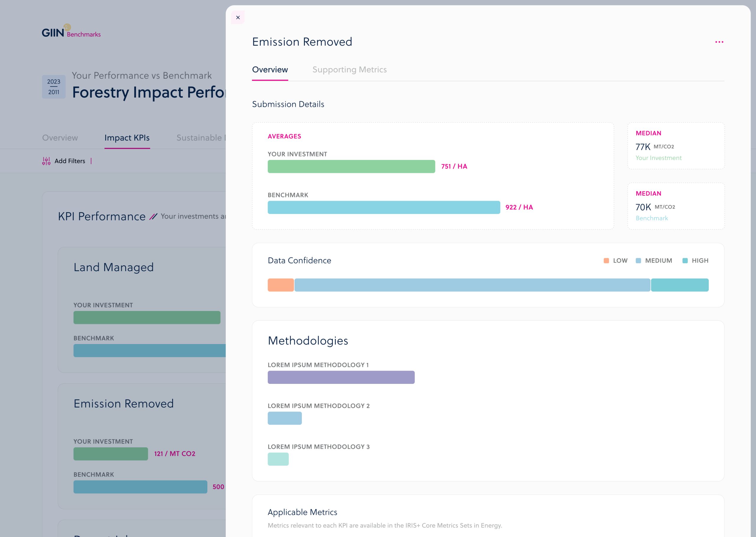The image size is (756, 537).
Task: Click the Emission Removed card title in background
Action: coord(123,403)
